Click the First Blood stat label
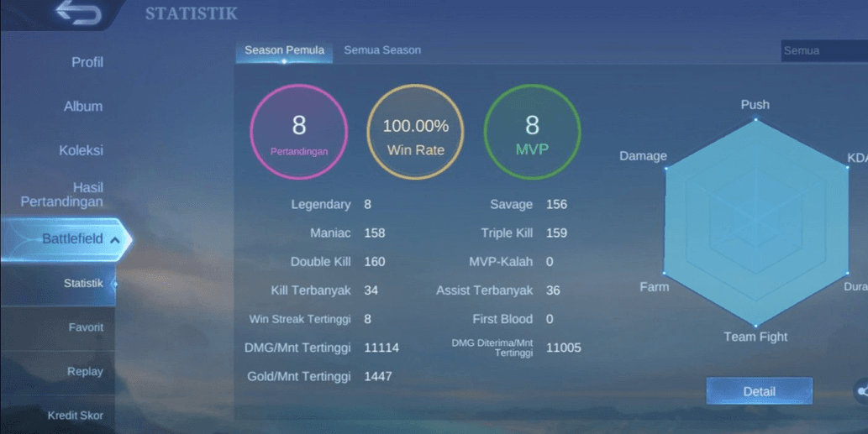The height and width of the screenshot is (434, 868). [x=502, y=320]
